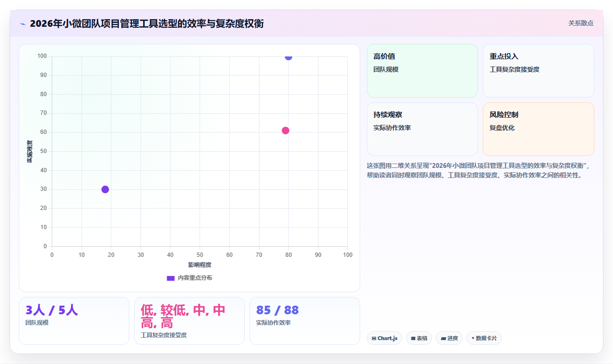
Task: Click the 进度 tag chip
Action: point(449,338)
